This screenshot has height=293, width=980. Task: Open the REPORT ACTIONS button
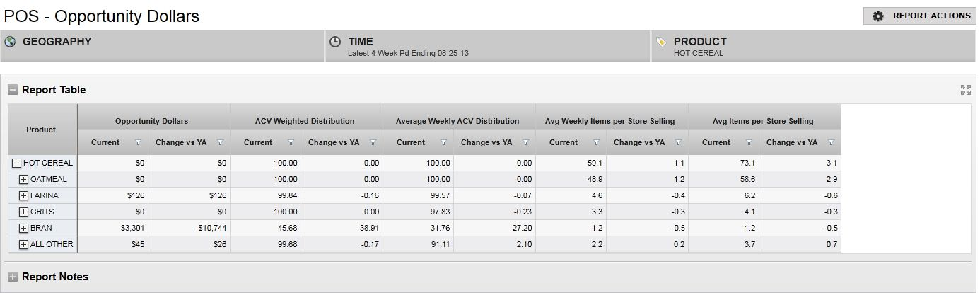[919, 16]
